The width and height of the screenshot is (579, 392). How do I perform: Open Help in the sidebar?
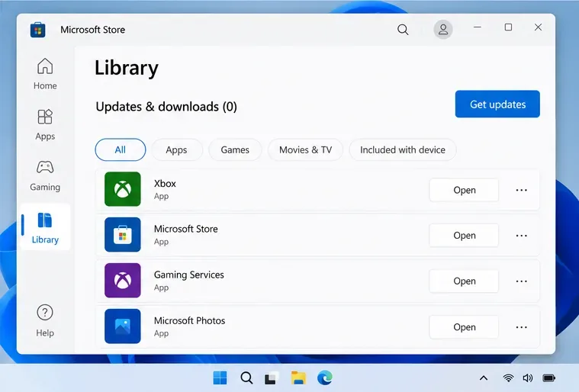pyautogui.click(x=45, y=321)
